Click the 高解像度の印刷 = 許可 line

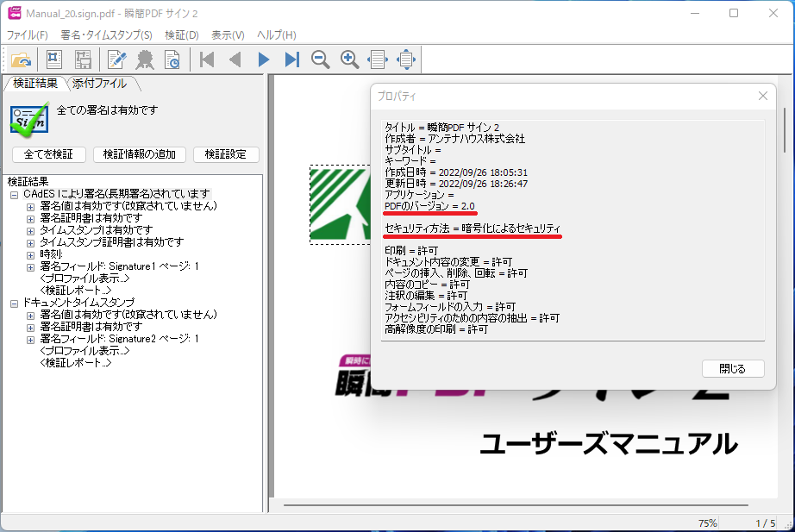pos(436,329)
